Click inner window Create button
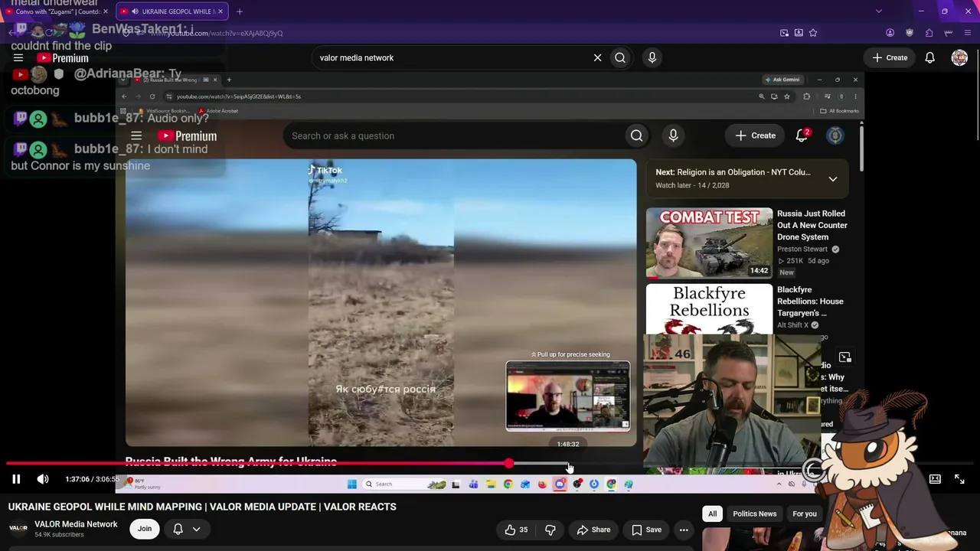980x551 pixels. point(756,135)
